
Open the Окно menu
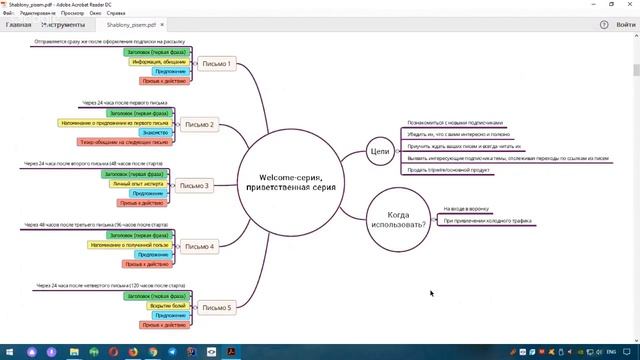click(x=95, y=13)
